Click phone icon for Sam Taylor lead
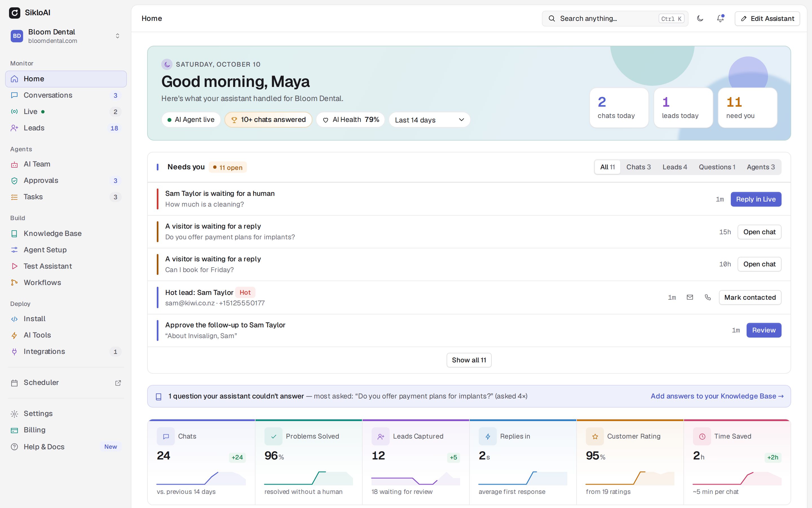 tap(708, 297)
